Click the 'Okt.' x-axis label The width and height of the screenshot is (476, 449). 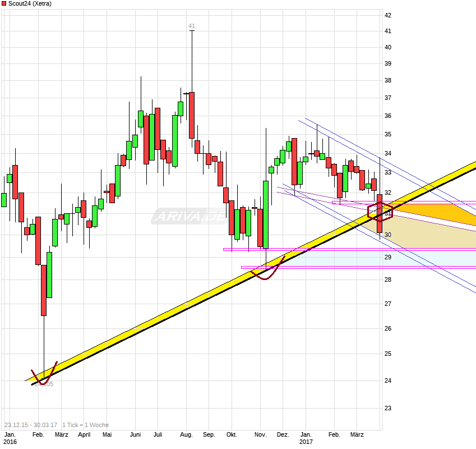tap(232, 435)
